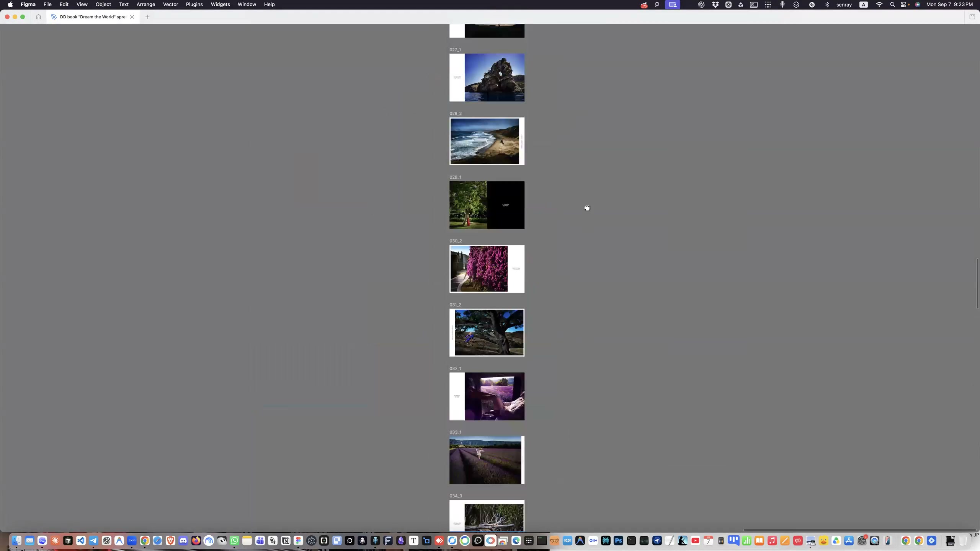
Task: Go to Figma home via house icon
Action: click(38, 17)
